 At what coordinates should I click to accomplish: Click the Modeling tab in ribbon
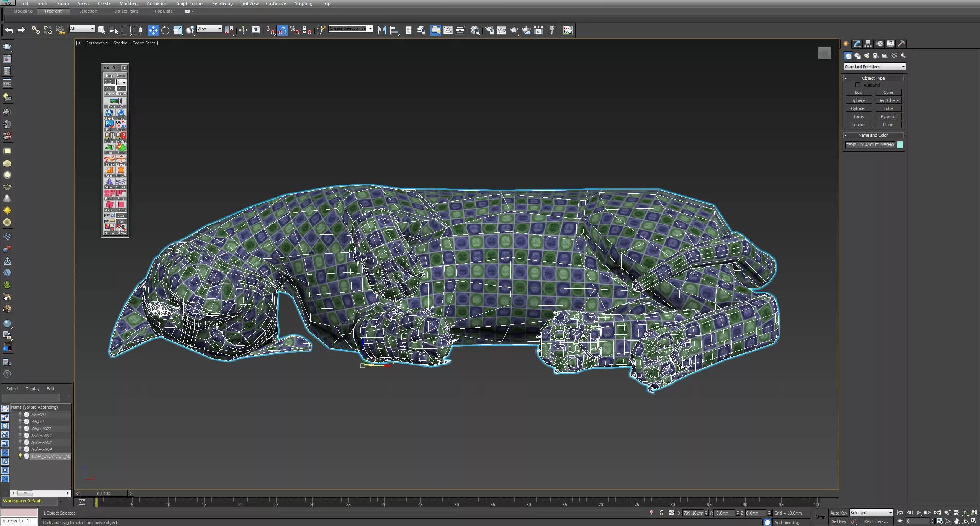coord(23,11)
